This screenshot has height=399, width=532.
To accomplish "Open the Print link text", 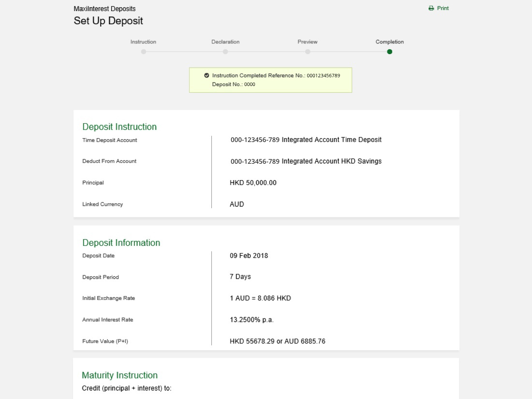I will click(443, 8).
